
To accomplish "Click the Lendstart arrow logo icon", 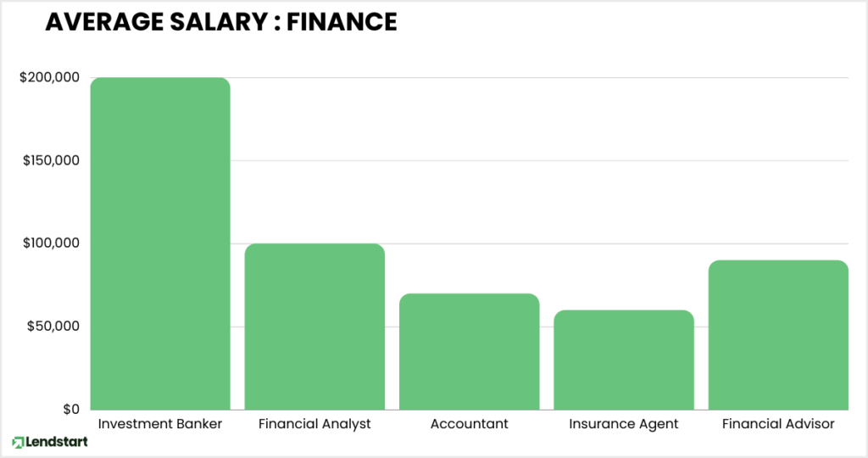I will click(x=17, y=442).
